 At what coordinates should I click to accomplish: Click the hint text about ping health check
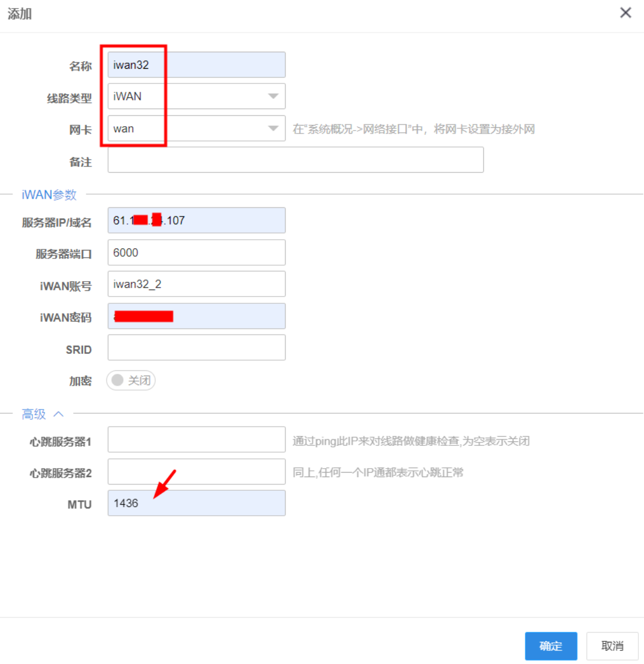411,441
